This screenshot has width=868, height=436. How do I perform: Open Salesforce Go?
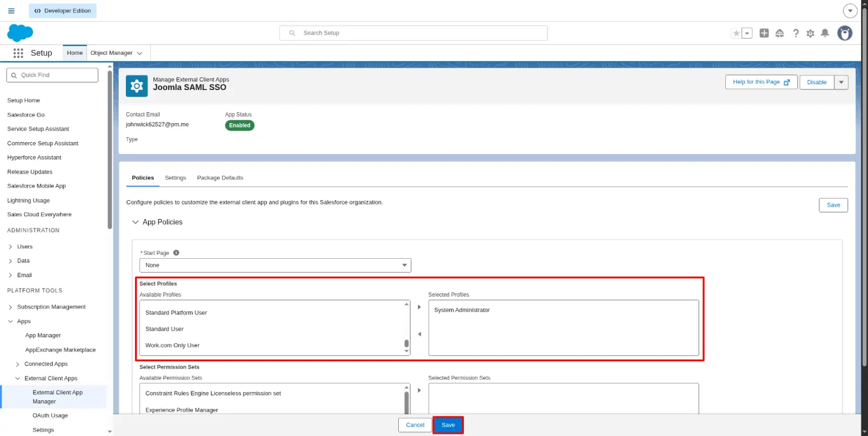[x=26, y=115]
